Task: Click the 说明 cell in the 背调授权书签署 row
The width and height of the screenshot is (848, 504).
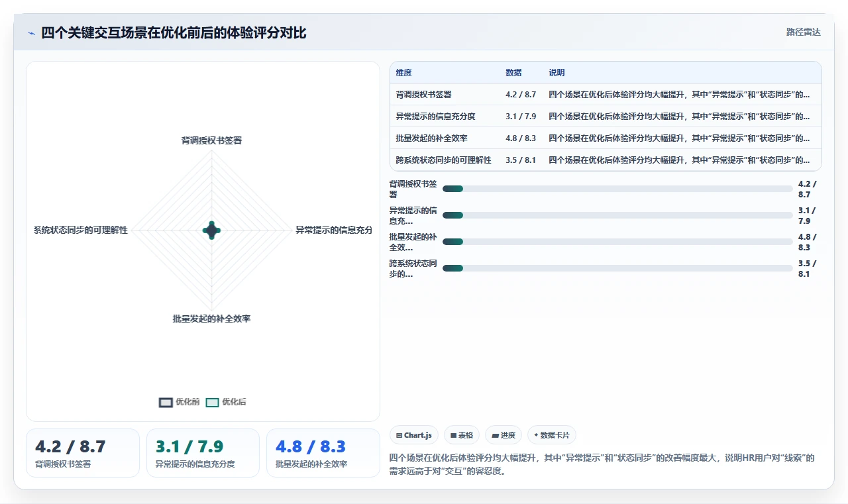Action: coord(682,95)
